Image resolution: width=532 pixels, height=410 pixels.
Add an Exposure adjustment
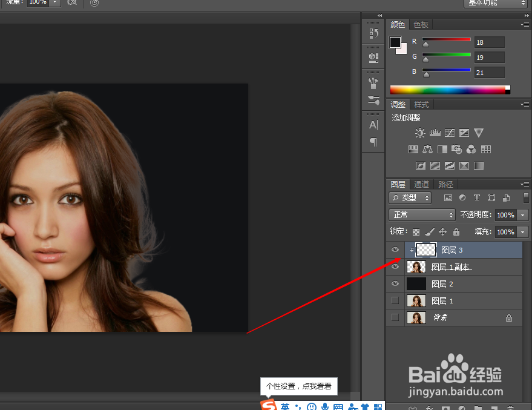[x=464, y=133]
